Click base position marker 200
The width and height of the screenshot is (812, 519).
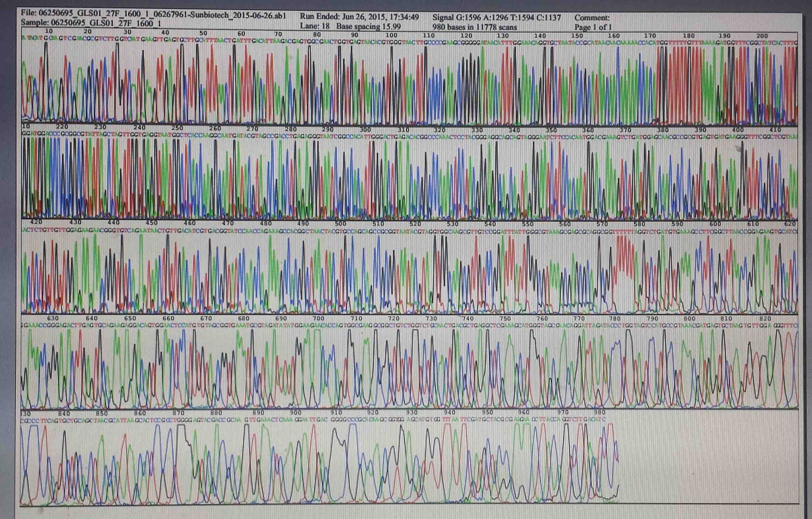[x=762, y=36]
